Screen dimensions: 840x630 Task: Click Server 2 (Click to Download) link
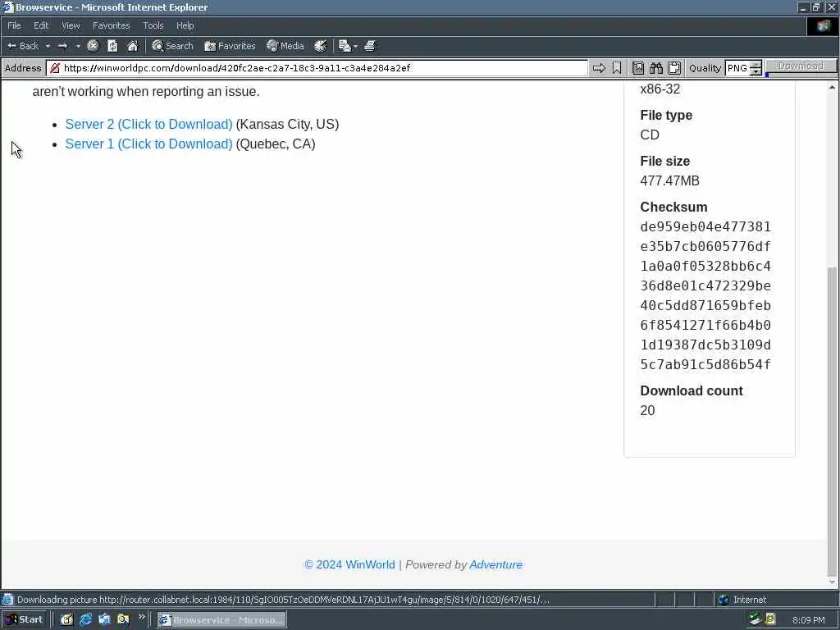click(x=149, y=125)
